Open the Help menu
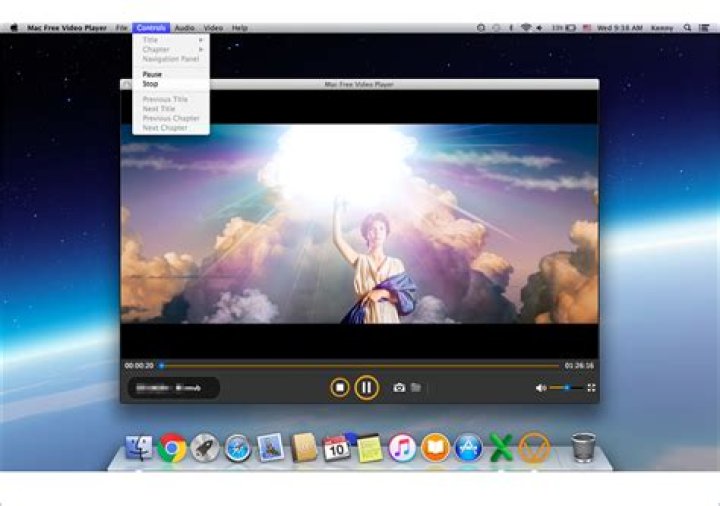 tap(240, 28)
